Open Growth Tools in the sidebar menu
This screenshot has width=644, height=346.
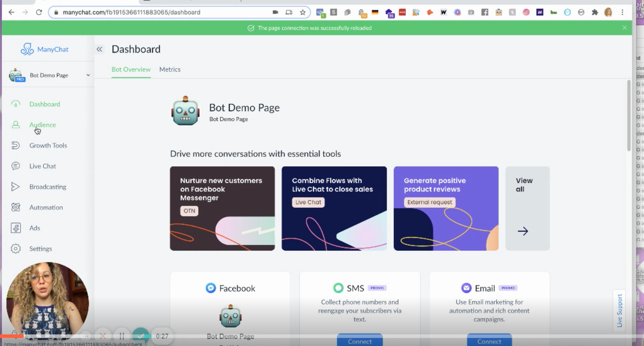[48, 145]
